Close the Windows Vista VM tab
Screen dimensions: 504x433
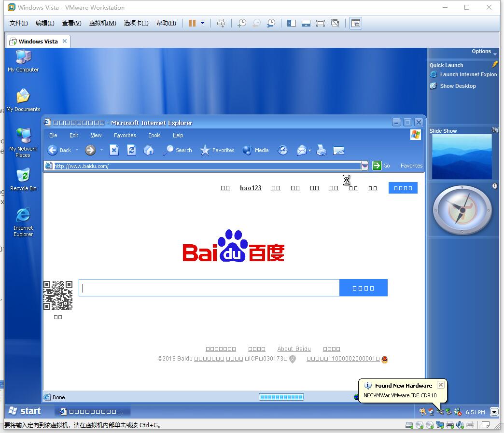pyautogui.click(x=65, y=41)
